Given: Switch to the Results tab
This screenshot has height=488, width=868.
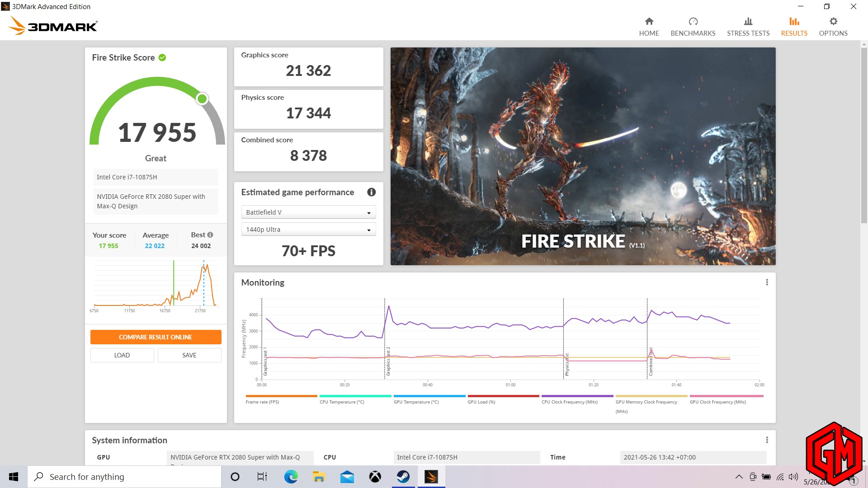Looking at the screenshot, I should pos(794,26).
